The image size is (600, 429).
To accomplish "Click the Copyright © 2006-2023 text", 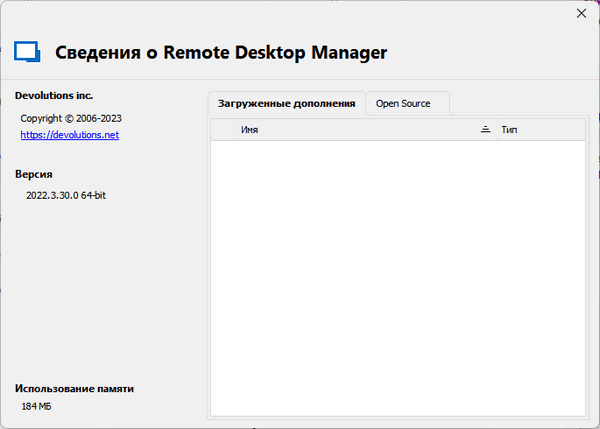I will point(71,118).
